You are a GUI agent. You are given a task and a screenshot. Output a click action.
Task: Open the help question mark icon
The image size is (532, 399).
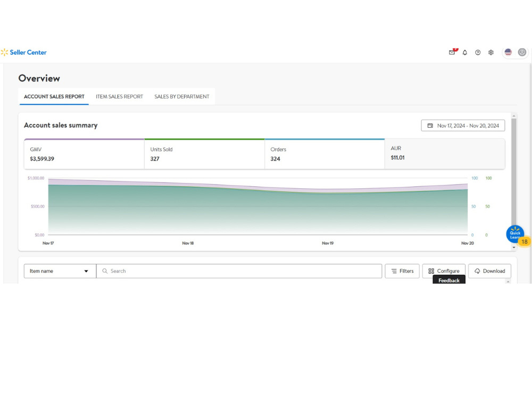[x=478, y=52]
